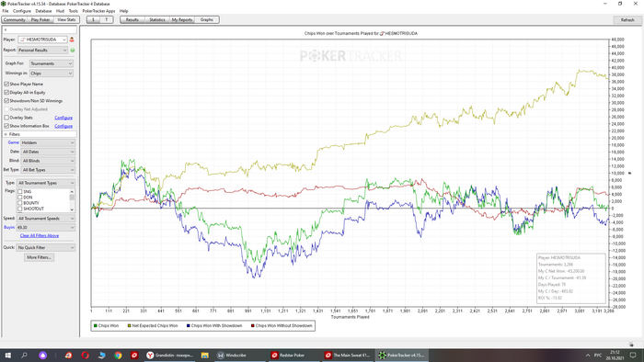Viewport: 644px width, 362px height.
Task: Open the Date All Dates dropdown
Action: pyautogui.click(x=48, y=152)
